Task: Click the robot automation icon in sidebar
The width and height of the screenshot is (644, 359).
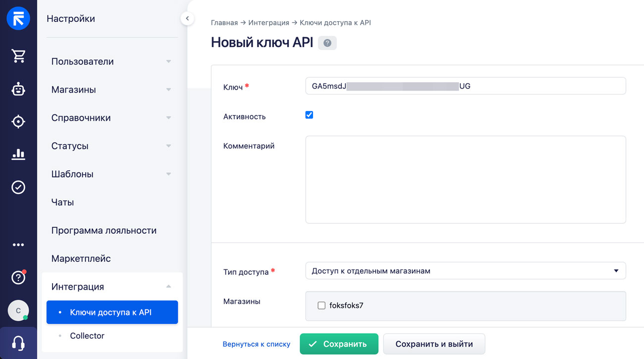Action: [x=18, y=89]
